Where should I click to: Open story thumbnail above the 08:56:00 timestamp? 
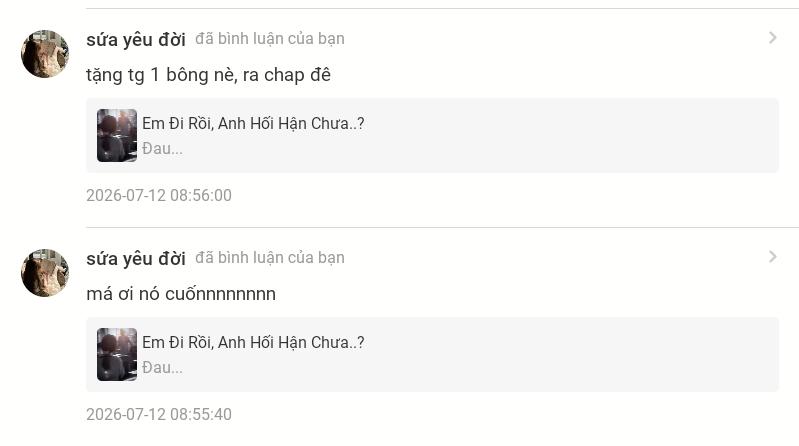point(117,136)
